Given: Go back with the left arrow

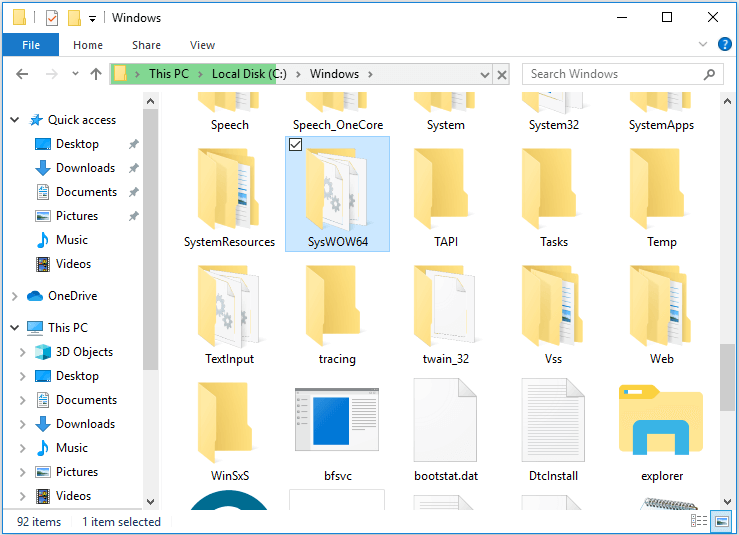Looking at the screenshot, I should click(22, 74).
